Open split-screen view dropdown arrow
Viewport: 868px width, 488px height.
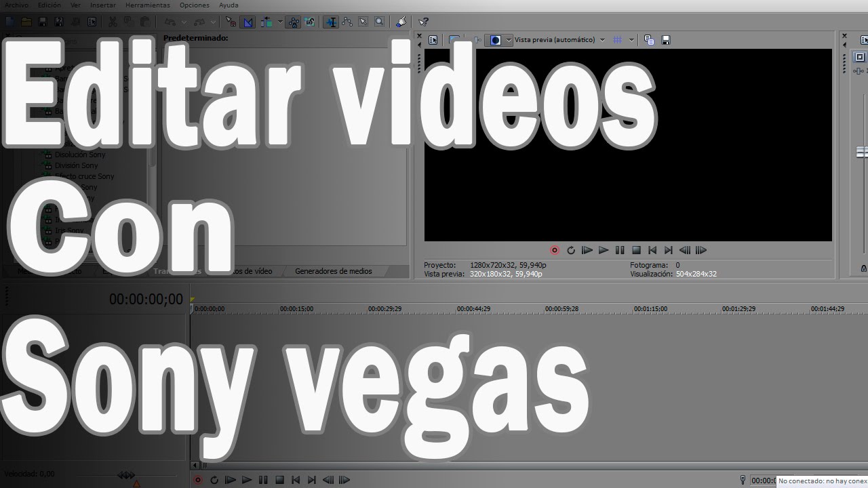coord(508,40)
